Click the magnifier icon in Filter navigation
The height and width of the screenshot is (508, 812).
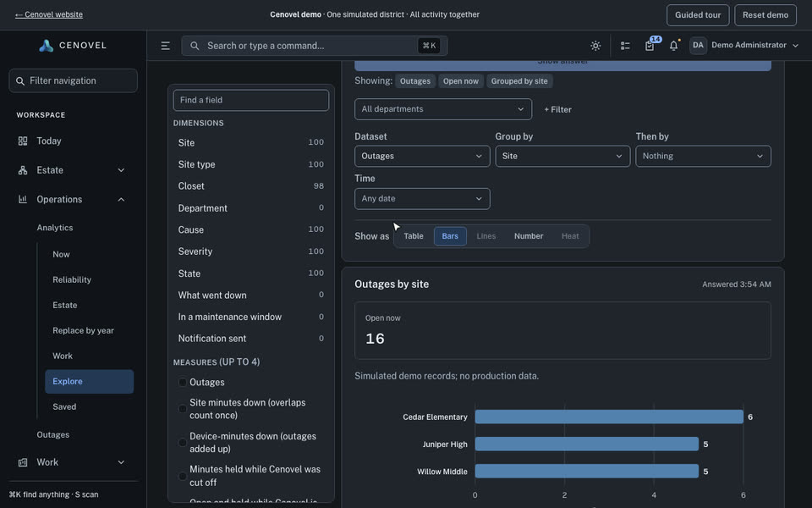pyautogui.click(x=20, y=81)
